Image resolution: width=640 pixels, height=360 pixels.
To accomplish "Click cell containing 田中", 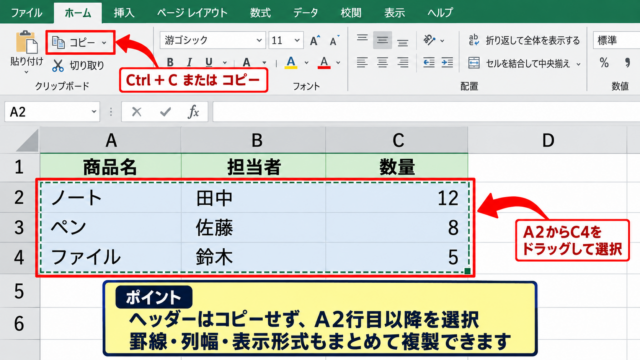I will pyautogui.click(x=253, y=198).
